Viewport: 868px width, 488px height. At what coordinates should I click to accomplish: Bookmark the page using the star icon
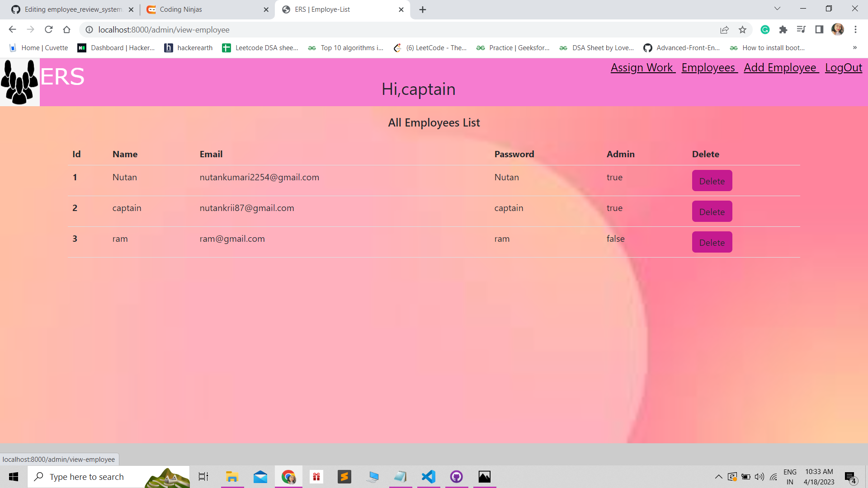[742, 29]
